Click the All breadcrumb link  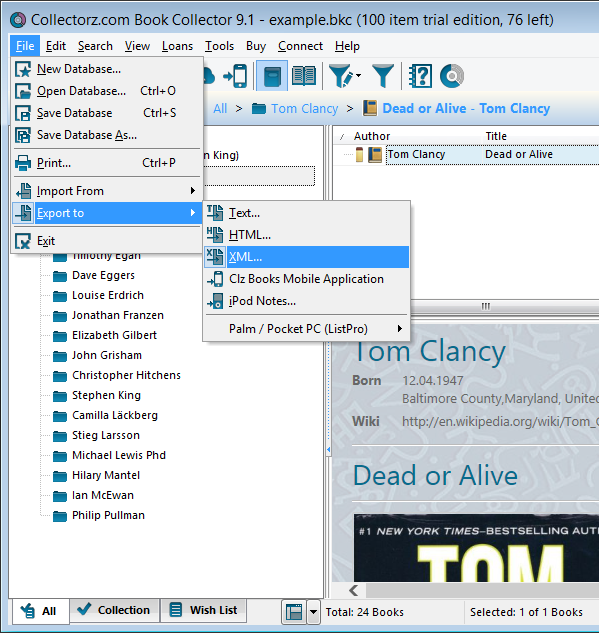(x=220, y=109)
